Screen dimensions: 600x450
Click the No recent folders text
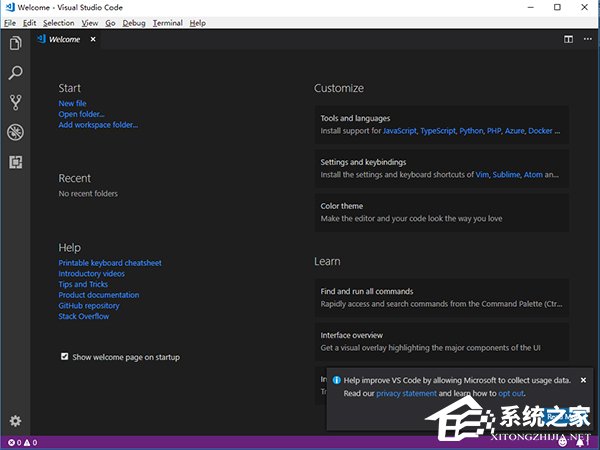(88, 194)
